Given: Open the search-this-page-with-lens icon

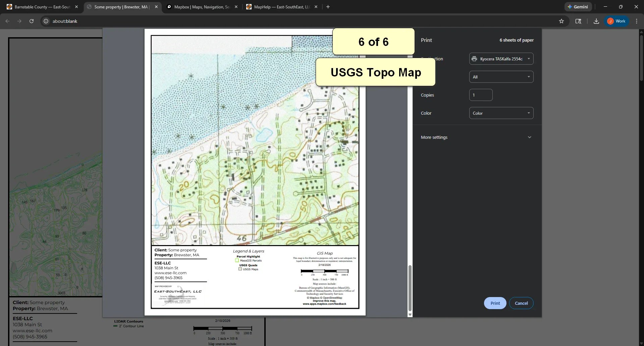Looking at the screenshot, I should coord(578,21).
